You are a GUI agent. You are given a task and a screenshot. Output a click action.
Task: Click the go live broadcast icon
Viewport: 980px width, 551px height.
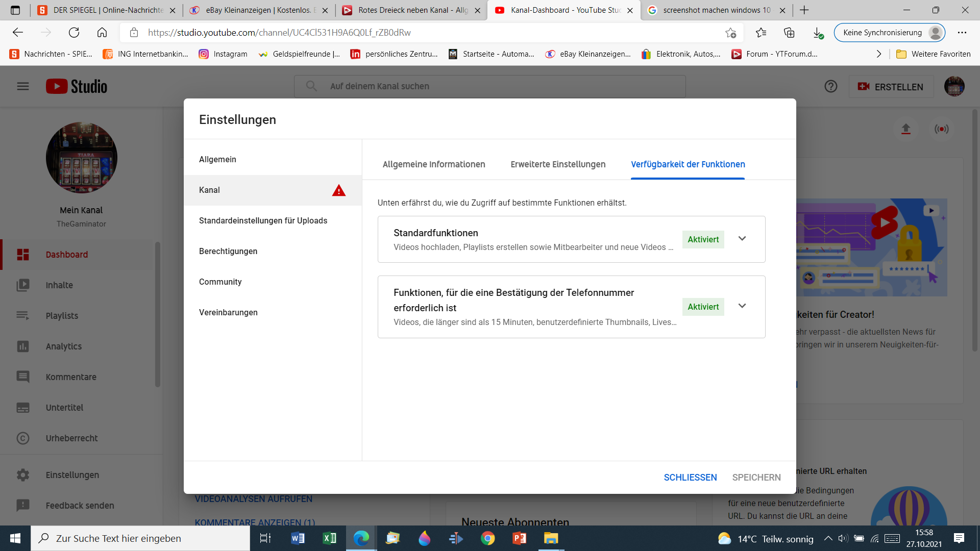click(941, 129)
